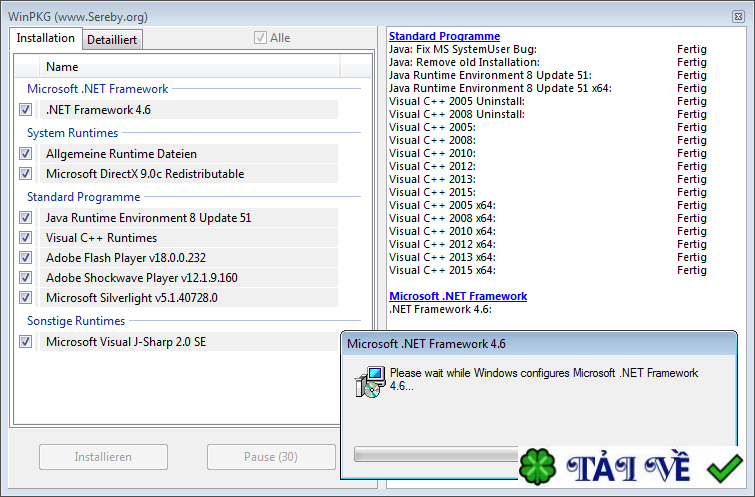Click the Microsoft .NET Framework 4.6 dialog title

[x=426, y=344]
